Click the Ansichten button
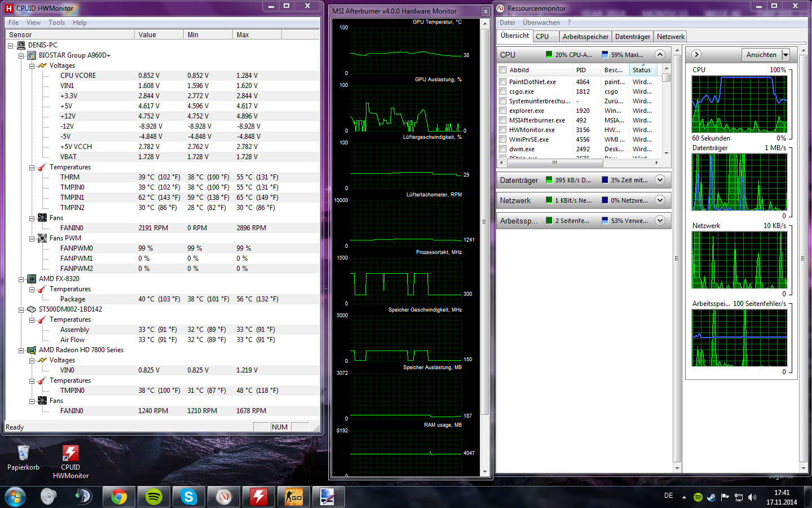Viewport: 812px width, 508px height. (761, 55)
